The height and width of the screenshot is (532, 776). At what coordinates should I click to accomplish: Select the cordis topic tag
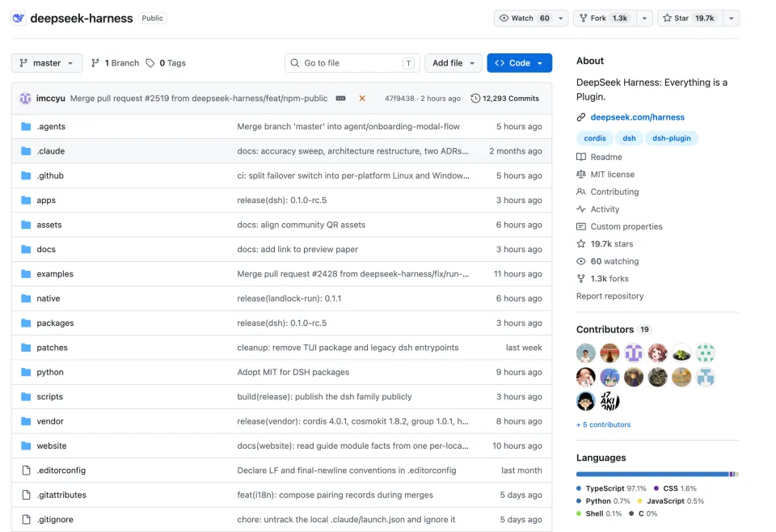[594, 138]
